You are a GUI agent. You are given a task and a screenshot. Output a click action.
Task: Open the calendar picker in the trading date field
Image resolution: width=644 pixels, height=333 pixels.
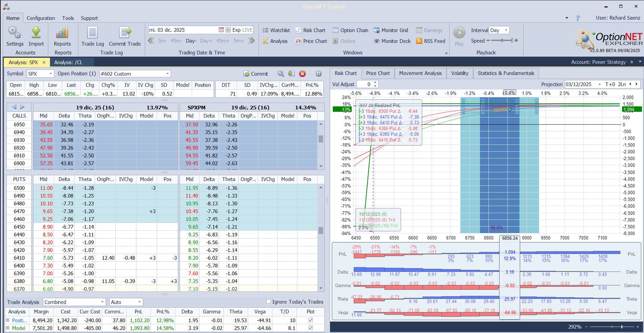[221, 30]
